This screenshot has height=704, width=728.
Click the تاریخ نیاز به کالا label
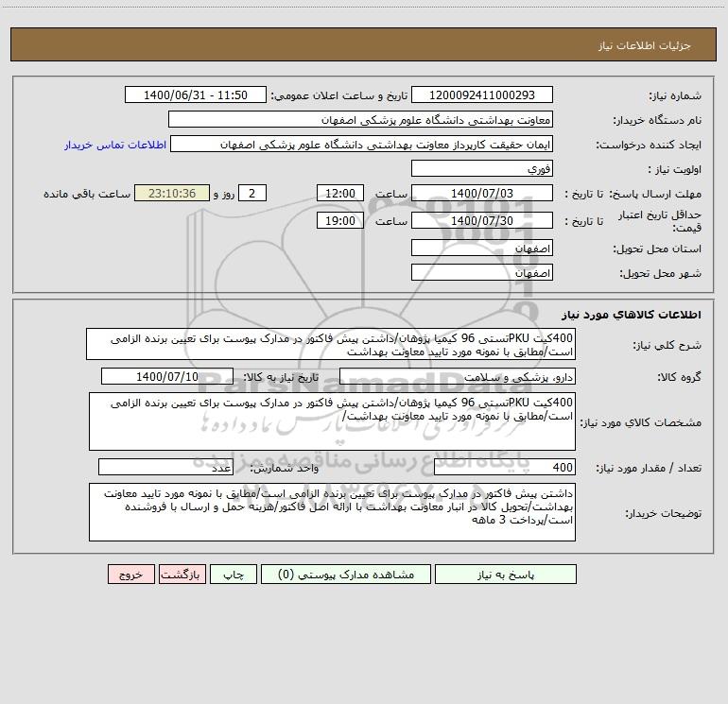pyautogui.click(x=281, y=377)
